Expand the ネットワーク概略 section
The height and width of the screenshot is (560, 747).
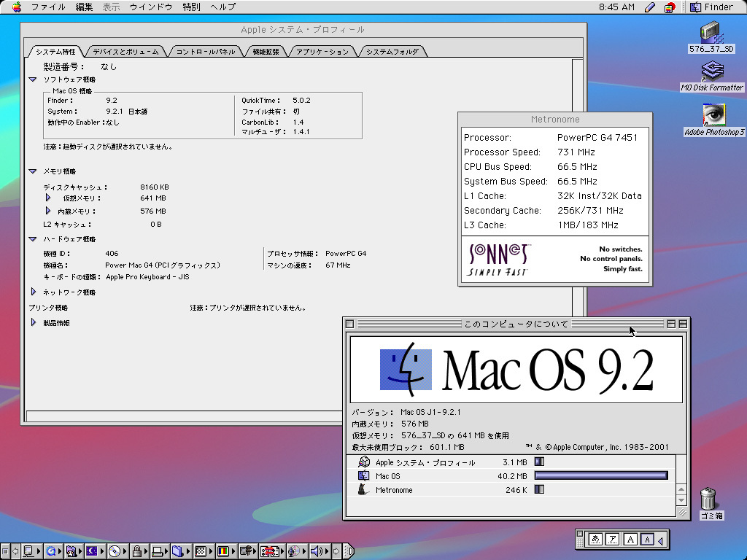pos(34,292)
